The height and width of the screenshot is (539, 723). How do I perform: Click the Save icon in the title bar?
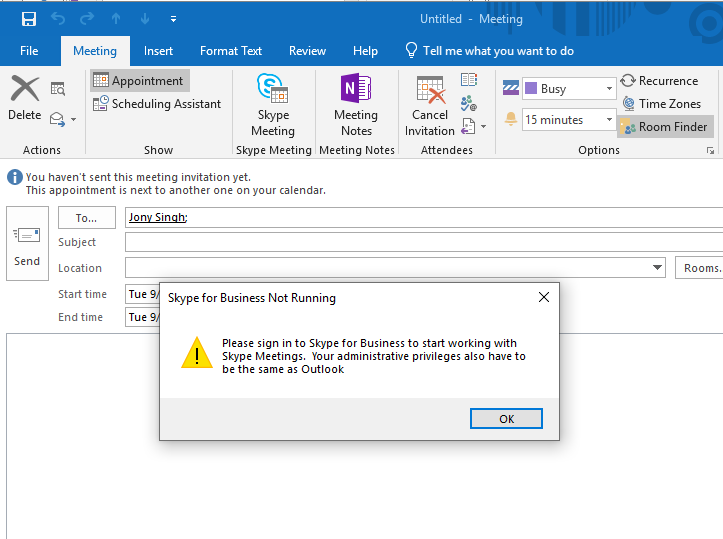(x=28, y=19)
